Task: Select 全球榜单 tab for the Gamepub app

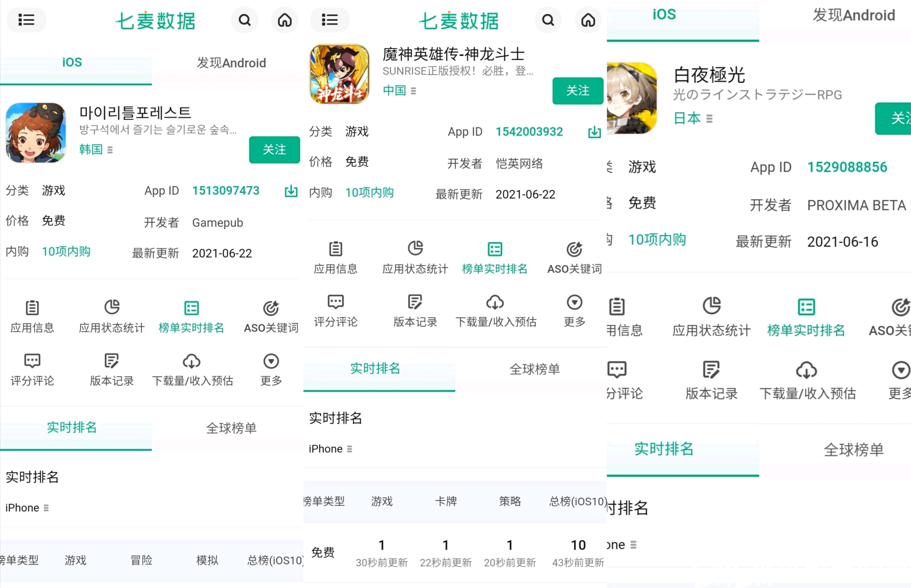Action: (x=231, y=428)
